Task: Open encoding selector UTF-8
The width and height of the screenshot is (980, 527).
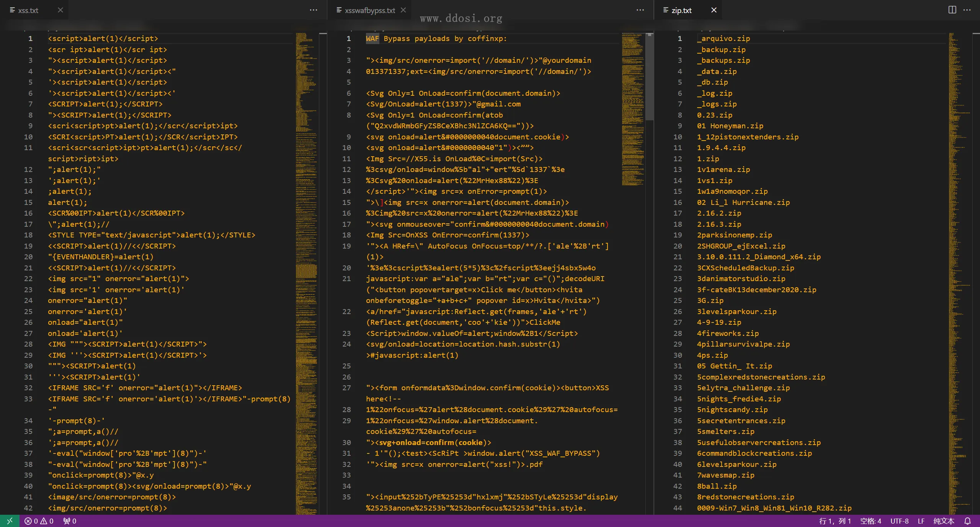Action: pos(899,521)
